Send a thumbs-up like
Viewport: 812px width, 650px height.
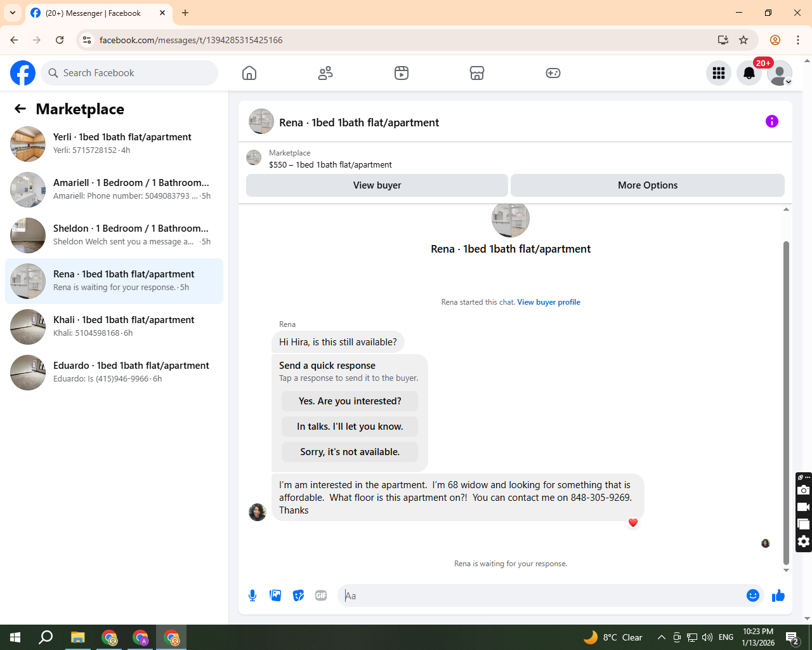778,595
